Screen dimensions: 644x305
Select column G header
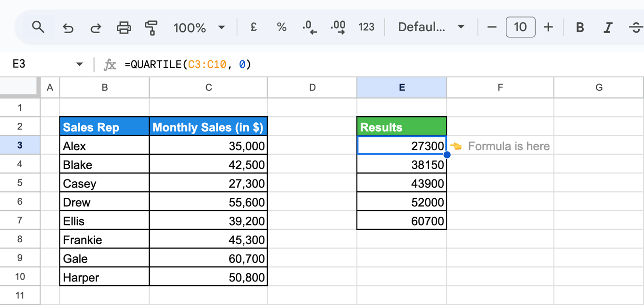click(x=599, y=87)
